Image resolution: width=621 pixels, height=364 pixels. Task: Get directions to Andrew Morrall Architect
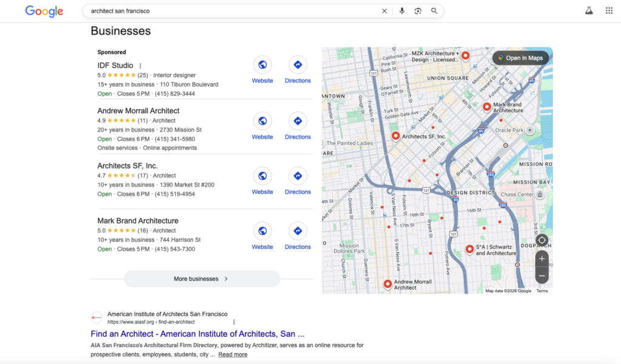[298, 126]
